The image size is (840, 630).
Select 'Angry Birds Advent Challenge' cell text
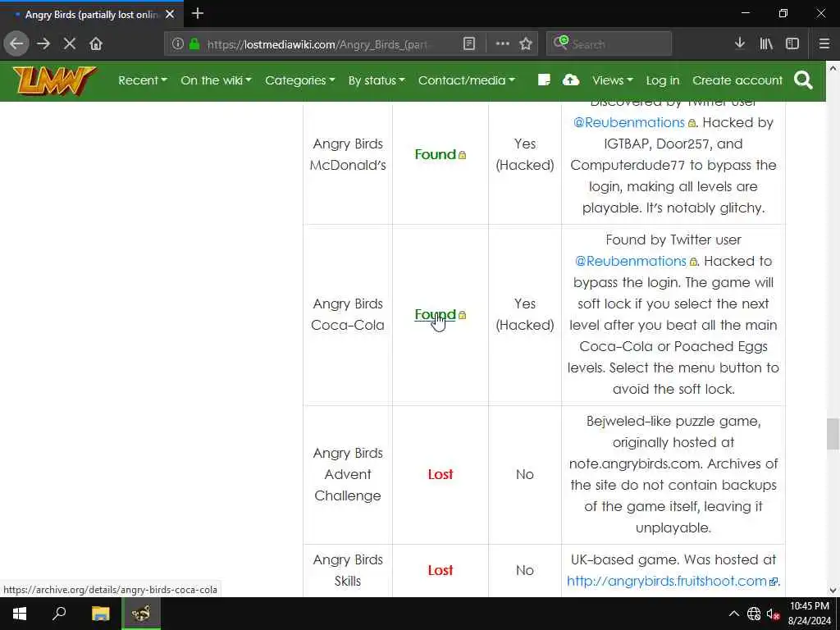tap(348, 475)
